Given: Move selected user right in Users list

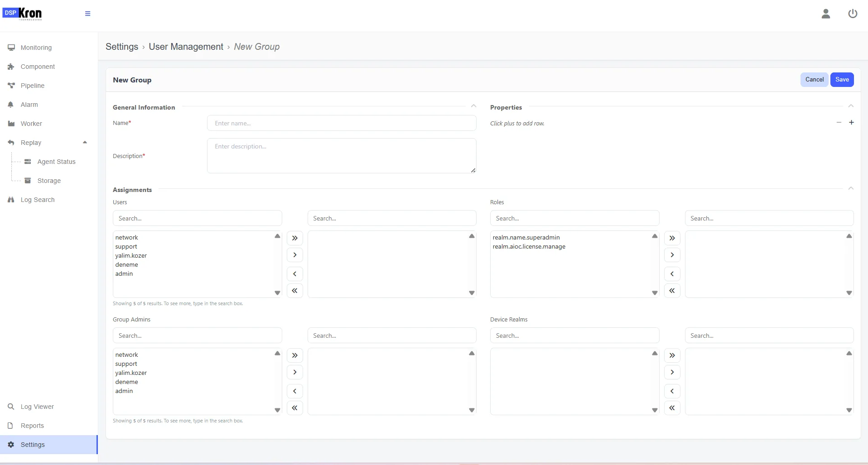Looking at the screenshot, I should coord(295,255).
